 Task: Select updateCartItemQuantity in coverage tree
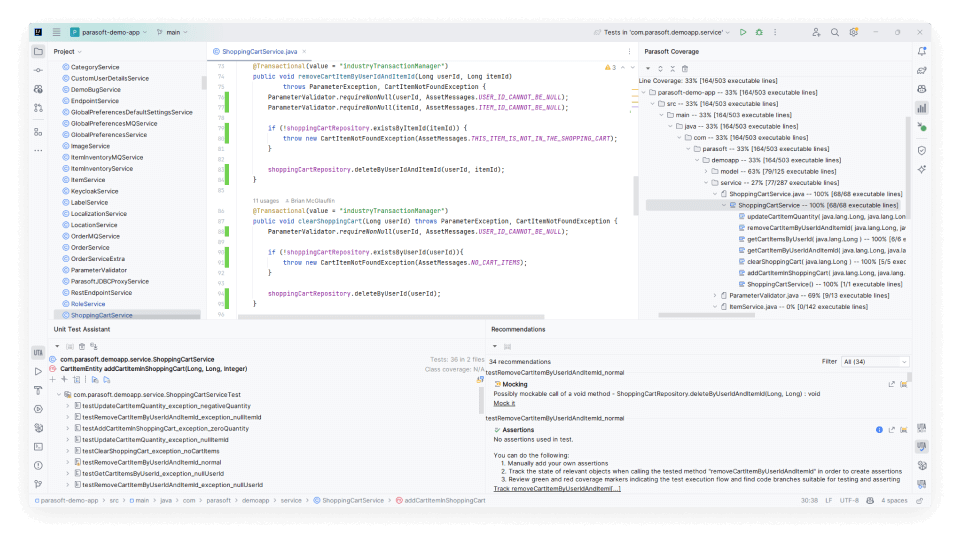click(x=822, y=216)
